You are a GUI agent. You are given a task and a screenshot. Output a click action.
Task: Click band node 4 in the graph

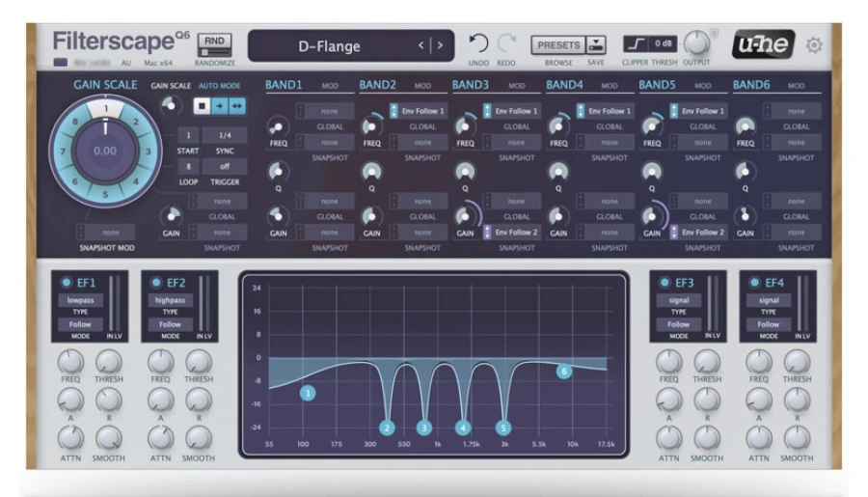pos(463,428)
